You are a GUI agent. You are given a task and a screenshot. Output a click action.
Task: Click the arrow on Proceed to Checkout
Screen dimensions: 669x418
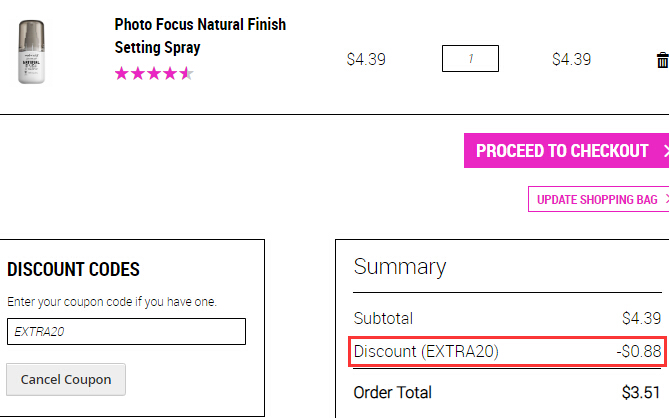coord(666,151)
